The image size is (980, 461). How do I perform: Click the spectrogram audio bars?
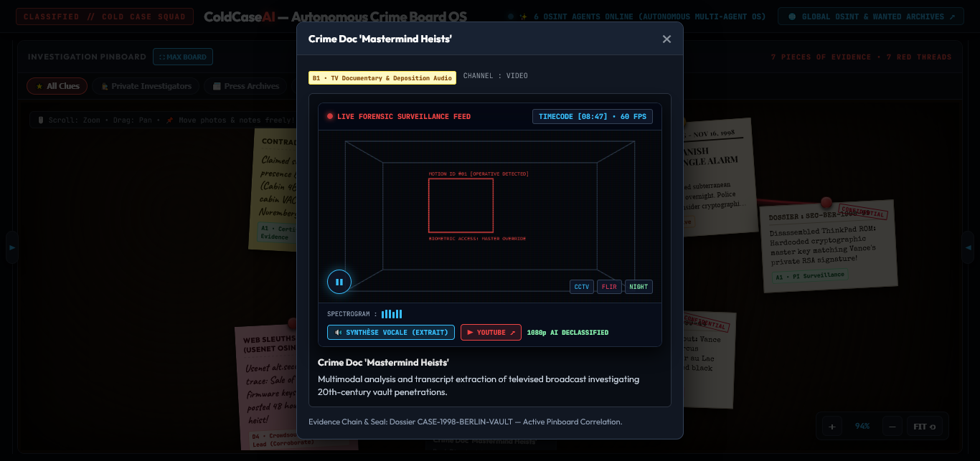point(392,314)
